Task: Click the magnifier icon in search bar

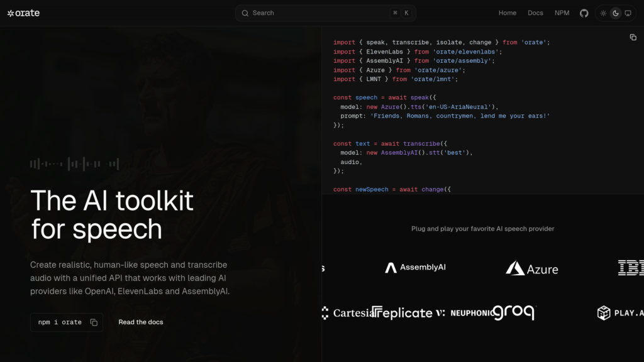Action: pos(245,13)
